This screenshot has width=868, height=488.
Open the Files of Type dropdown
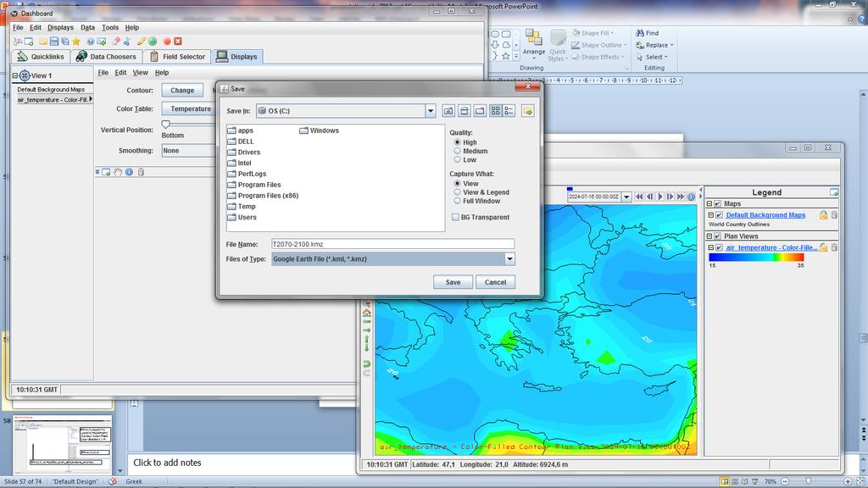pos(509,259)
